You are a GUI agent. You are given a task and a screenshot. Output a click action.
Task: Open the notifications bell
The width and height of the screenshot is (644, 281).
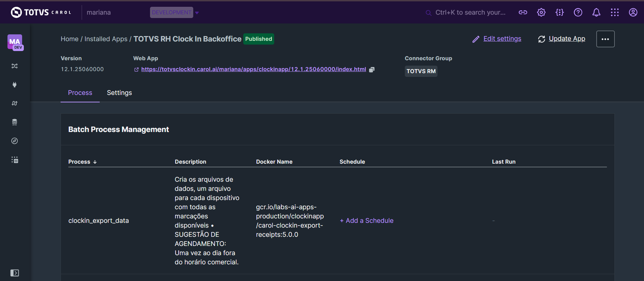click(596, 12)
